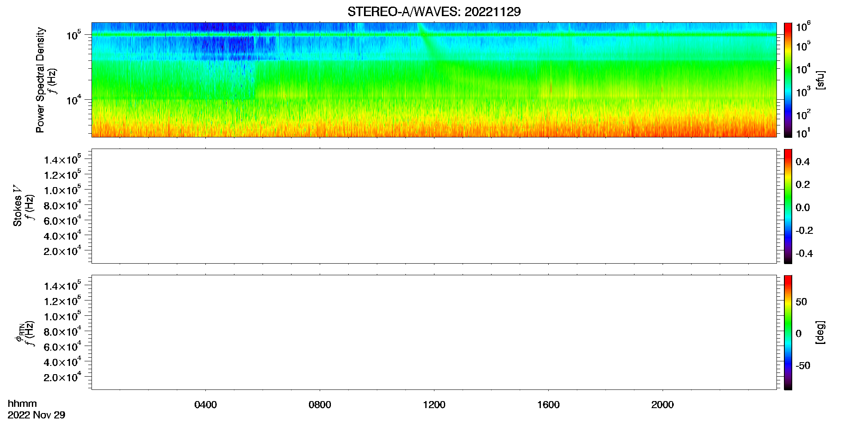Image resolution: width=868 pixels, height=447 pixels.
Task: Click the empty phi RTN panel
Action: 434,332
